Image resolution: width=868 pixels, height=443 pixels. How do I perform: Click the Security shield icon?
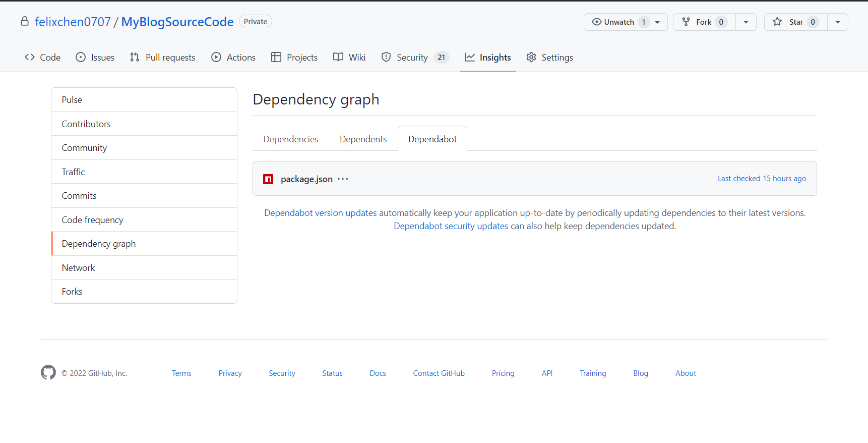tap(386, 57)
